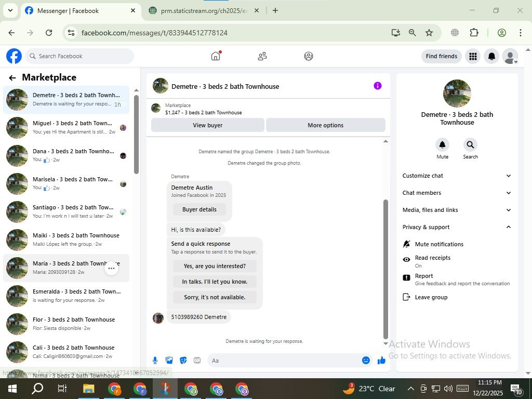The height and width of the screenshot is (399, 532).
Task: Click the Find friends button
Action: [442, 56]
